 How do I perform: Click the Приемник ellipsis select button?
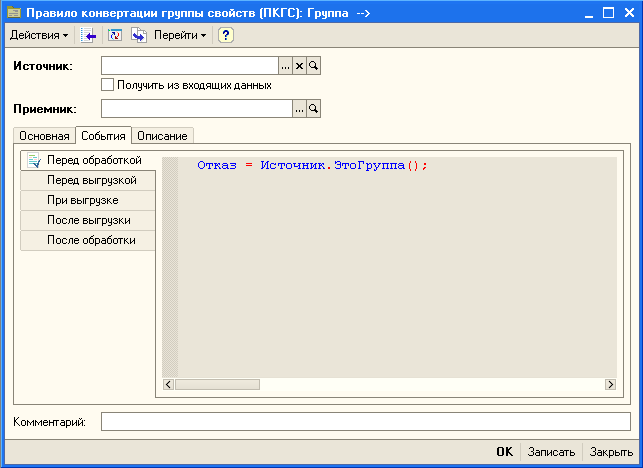point(299,108)
